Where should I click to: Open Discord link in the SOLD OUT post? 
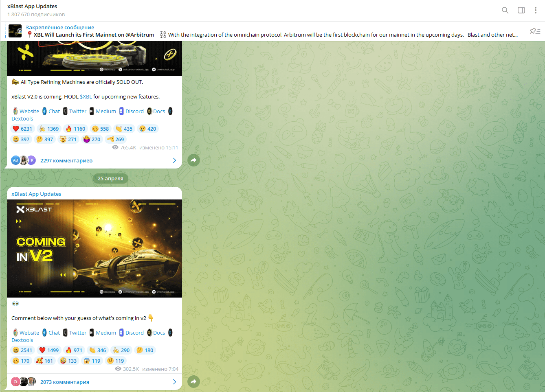point(134,111)
